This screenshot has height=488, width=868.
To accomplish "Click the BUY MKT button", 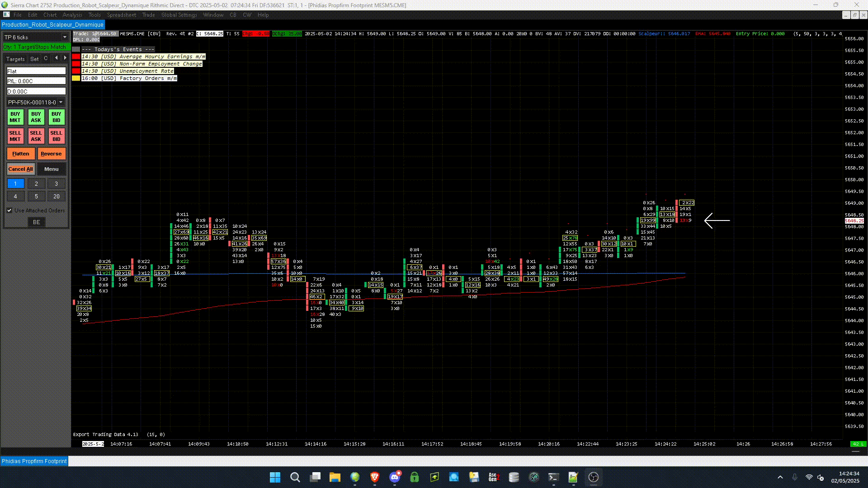I will pos(15,117).
